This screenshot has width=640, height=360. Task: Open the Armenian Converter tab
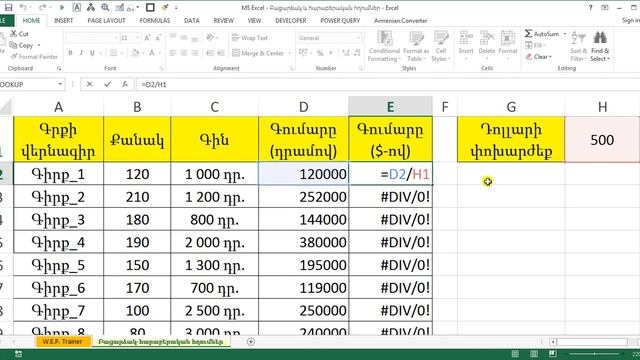400,20
